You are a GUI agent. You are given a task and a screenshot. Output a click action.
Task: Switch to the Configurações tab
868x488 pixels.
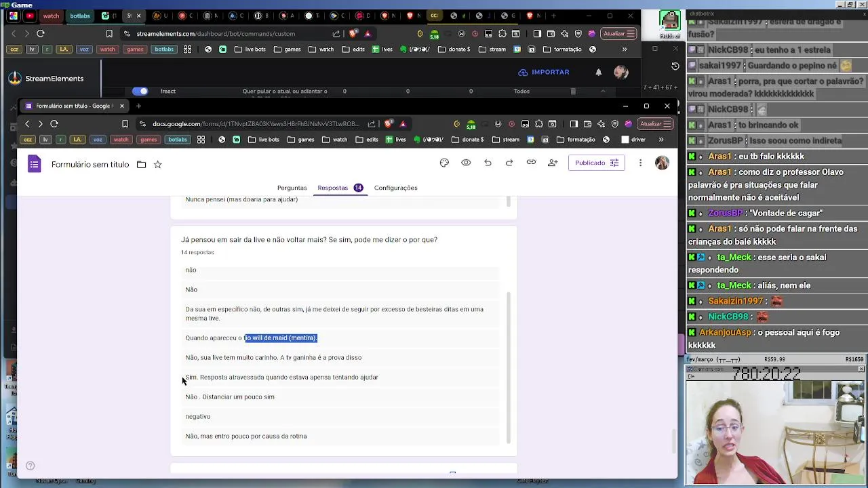pyautogui.click(x=395, y=188)
